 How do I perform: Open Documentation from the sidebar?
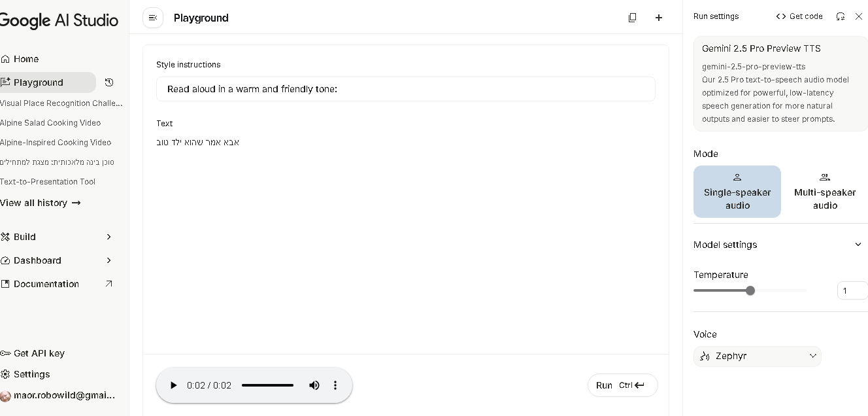46,284
